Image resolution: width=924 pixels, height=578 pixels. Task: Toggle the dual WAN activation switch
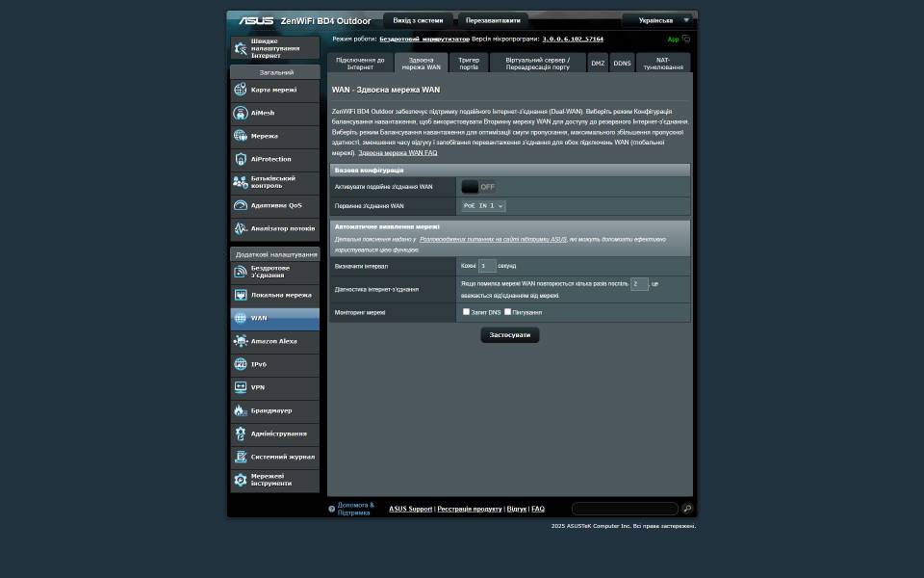pyautogui.click(x=478, y=187)
